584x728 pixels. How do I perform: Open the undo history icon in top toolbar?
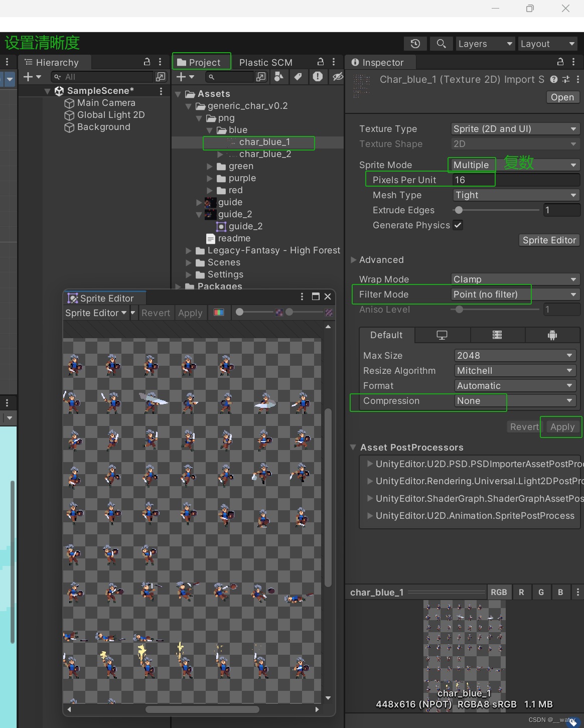coord(415,44)
